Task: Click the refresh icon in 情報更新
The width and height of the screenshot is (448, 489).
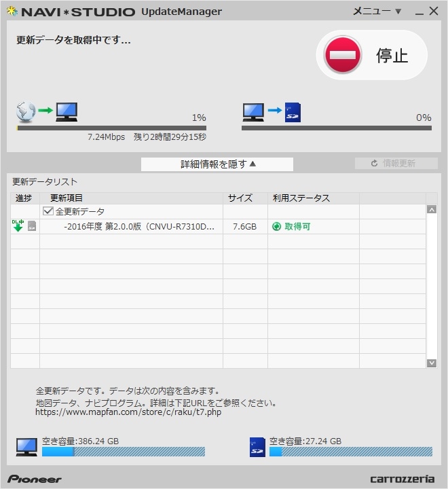Action: [375, 164]
